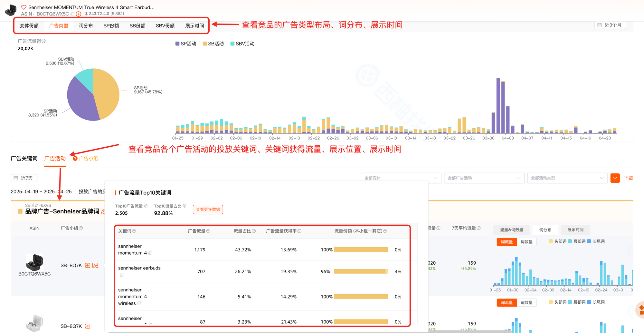Open 全部活动类型 dropdown

(567, 178)
